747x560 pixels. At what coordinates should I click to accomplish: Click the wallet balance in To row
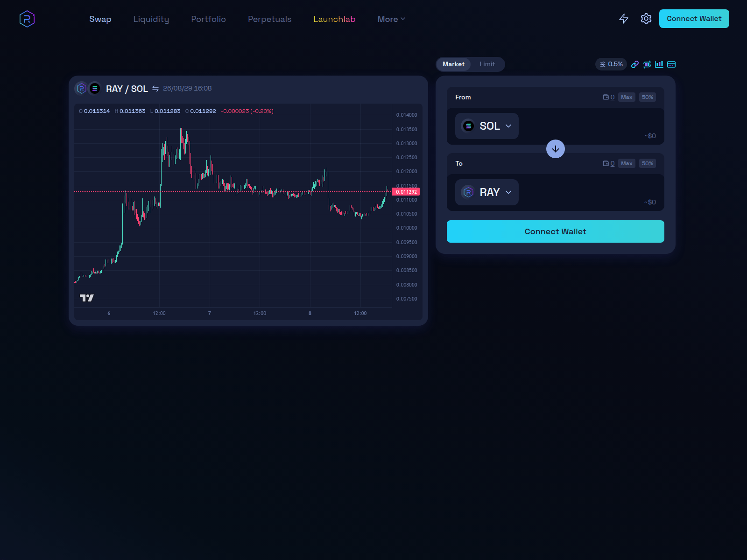click(x=609, y=163)
